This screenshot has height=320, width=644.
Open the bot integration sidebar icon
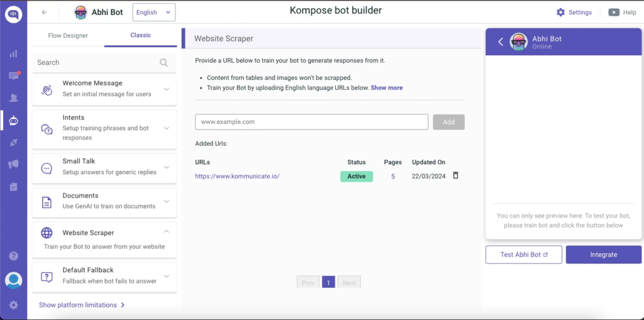(x=14, y=120)
